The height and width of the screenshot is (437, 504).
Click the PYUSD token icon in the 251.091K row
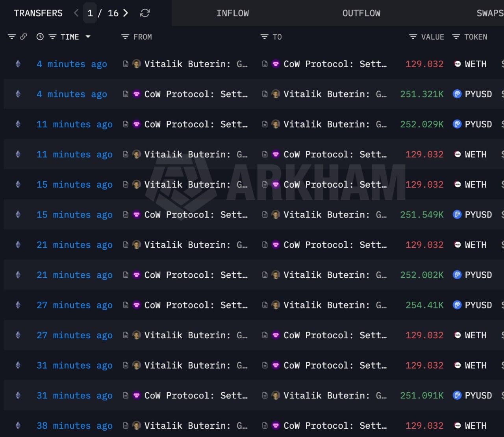coord(457,395)
